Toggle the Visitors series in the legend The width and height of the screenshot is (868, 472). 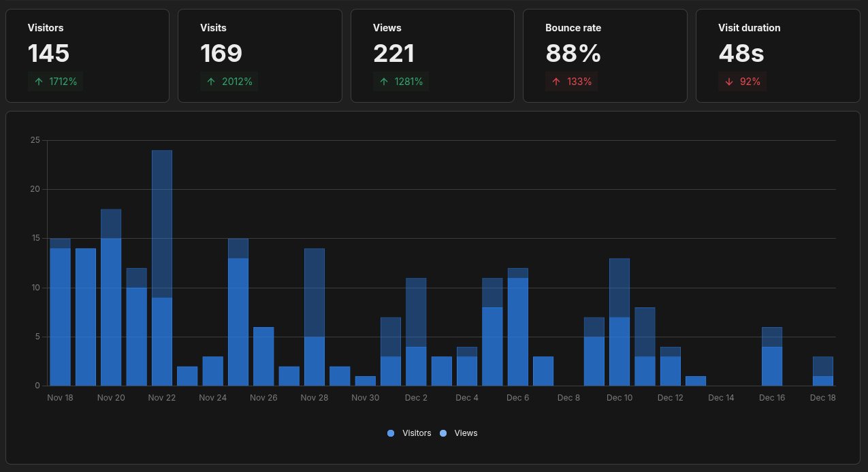408,433
